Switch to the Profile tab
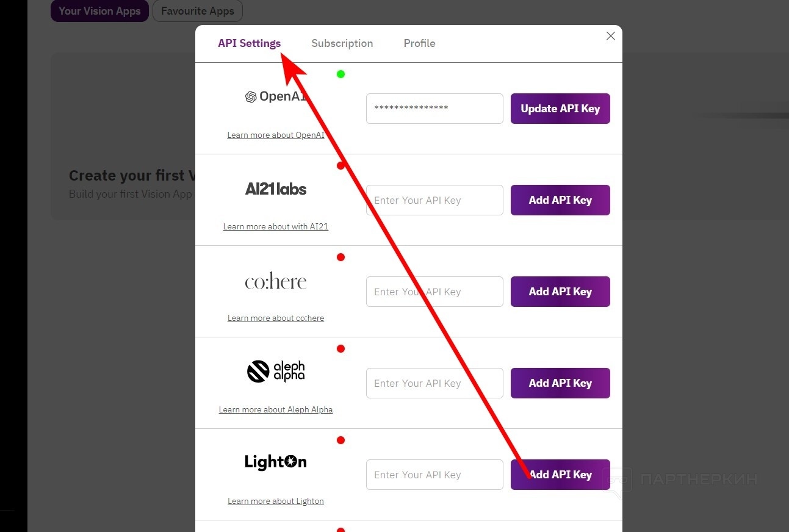This screenshot has width=789, height=532. click(x=419, y=43)
